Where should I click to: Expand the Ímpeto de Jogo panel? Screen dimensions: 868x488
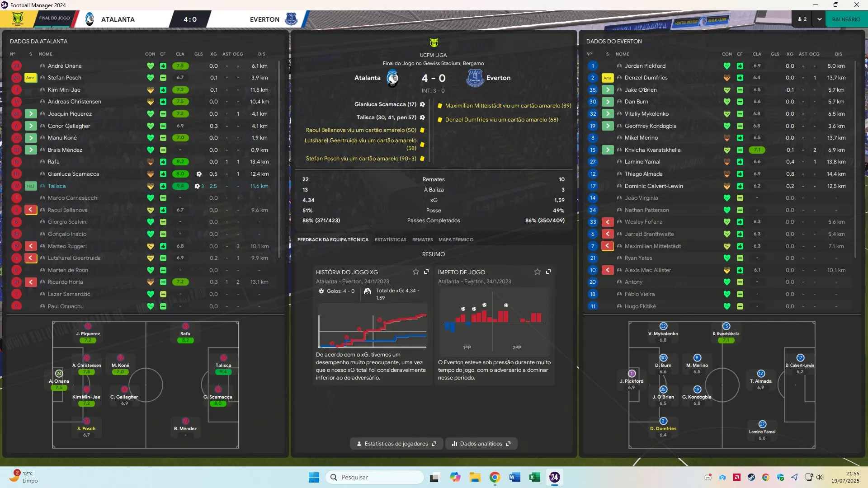pos(548,272)
